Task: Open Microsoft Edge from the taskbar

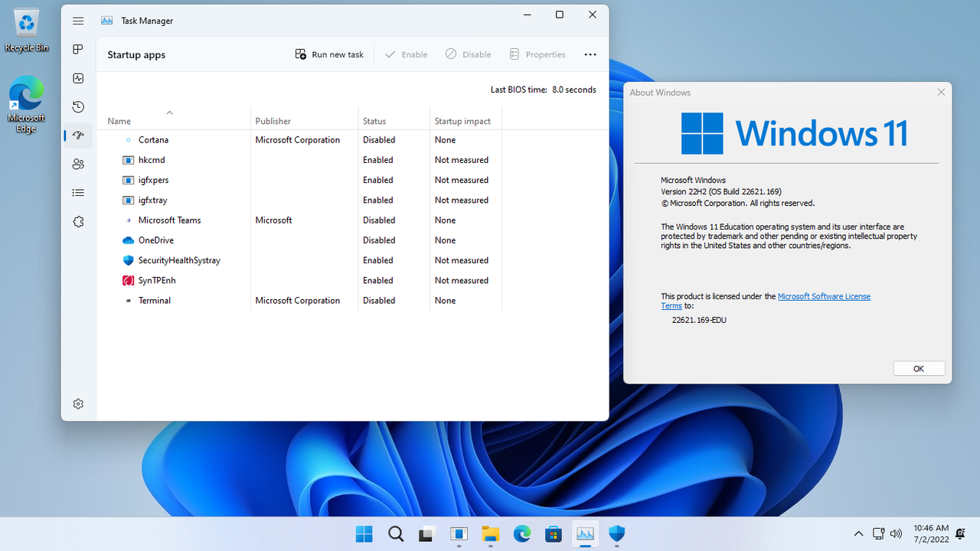Action: pos(522,534)
